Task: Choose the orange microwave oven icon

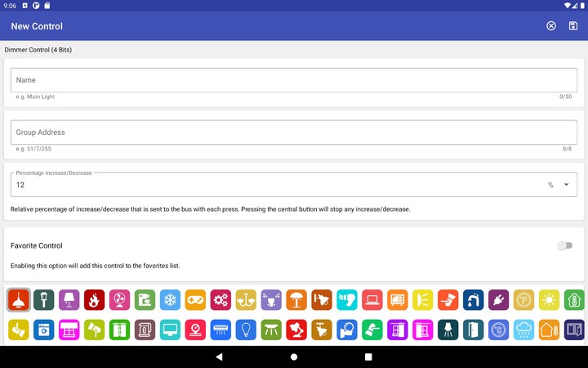Action: click(398, 299)
